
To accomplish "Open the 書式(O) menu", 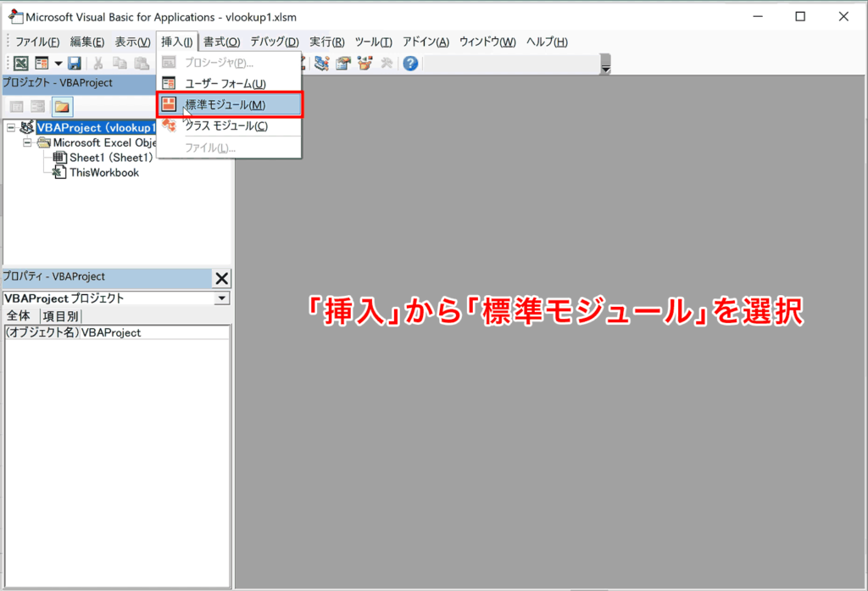I will [x=221, y=42].
